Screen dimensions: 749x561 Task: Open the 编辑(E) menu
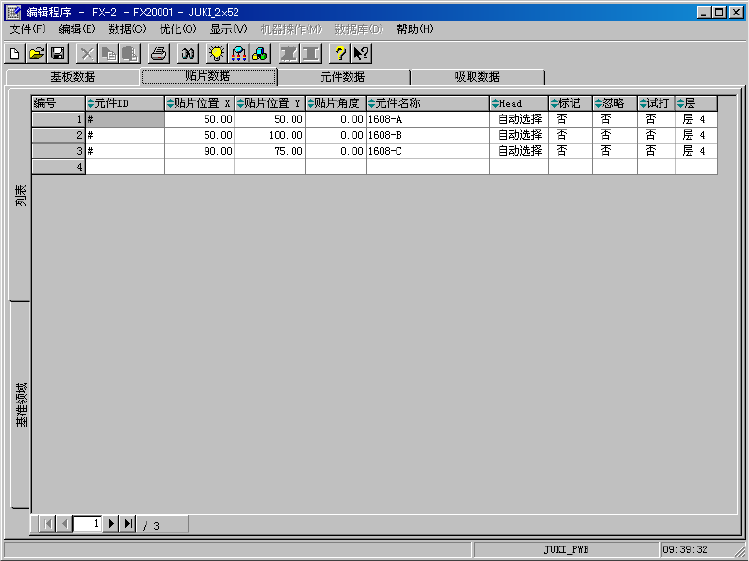click(77, 29)
